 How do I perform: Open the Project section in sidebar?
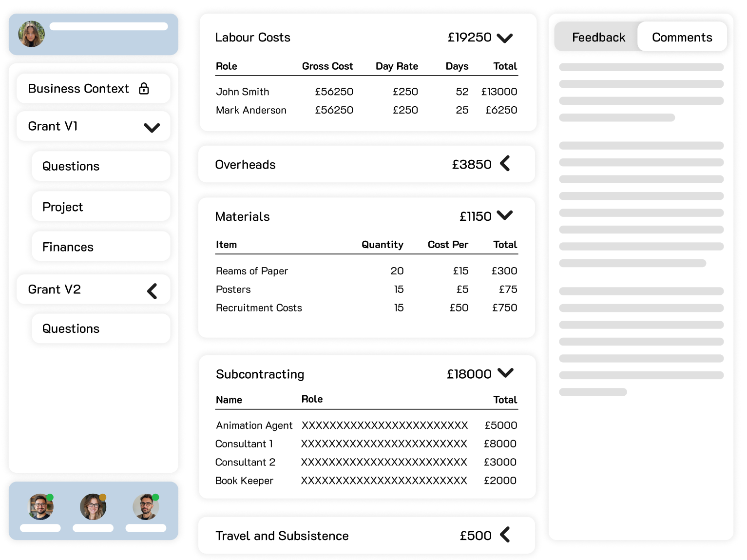tap(101, 207)
